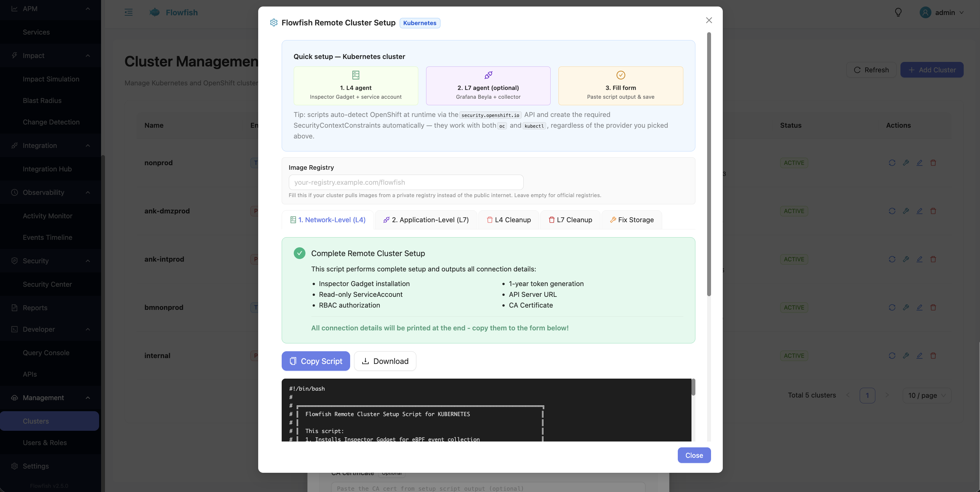The width and height of the screenshot is (980, 492).
Task: Delete the bmnonprod cluster
Action: tap(933, 308)
